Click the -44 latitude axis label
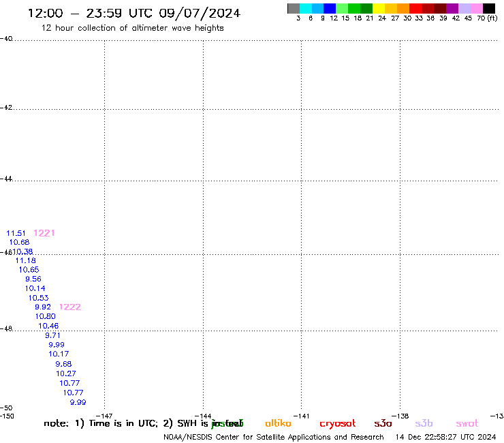Image resolution: width=504 pixels, height=443 pixels. click(x=6, y=179)
